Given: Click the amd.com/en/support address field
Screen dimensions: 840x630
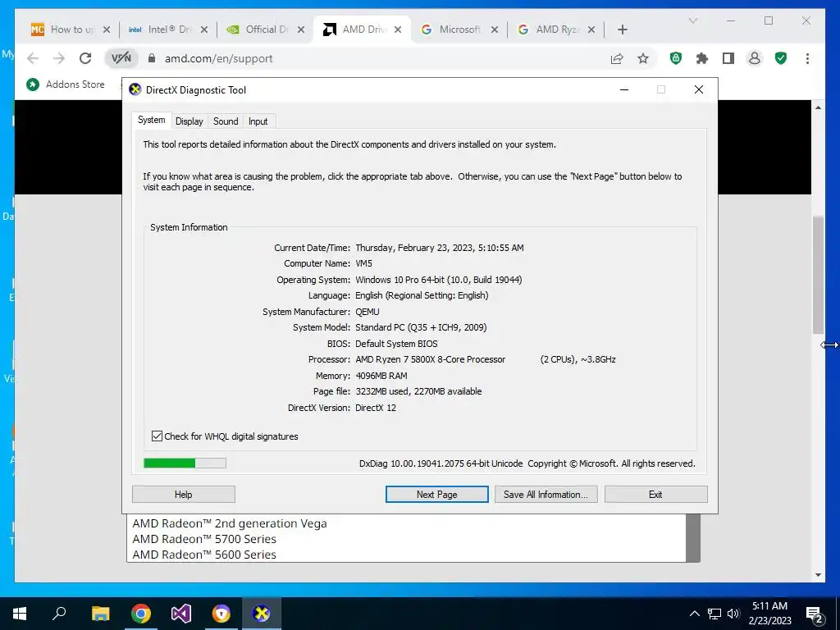Looking at the screenshot, I should pos(218,58).
